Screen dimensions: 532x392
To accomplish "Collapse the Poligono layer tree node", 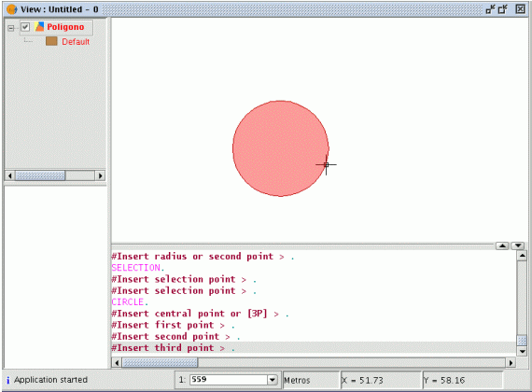I will point(11,28).
